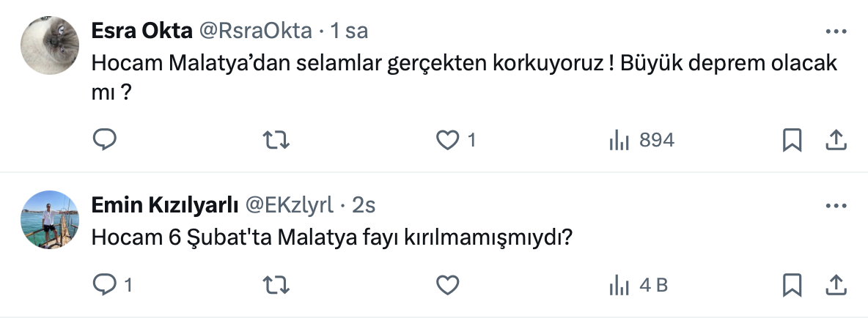868x318 pixels.
Task: Open more options for Emin Kızılyarlı's tweet
Action: point(836,207)
